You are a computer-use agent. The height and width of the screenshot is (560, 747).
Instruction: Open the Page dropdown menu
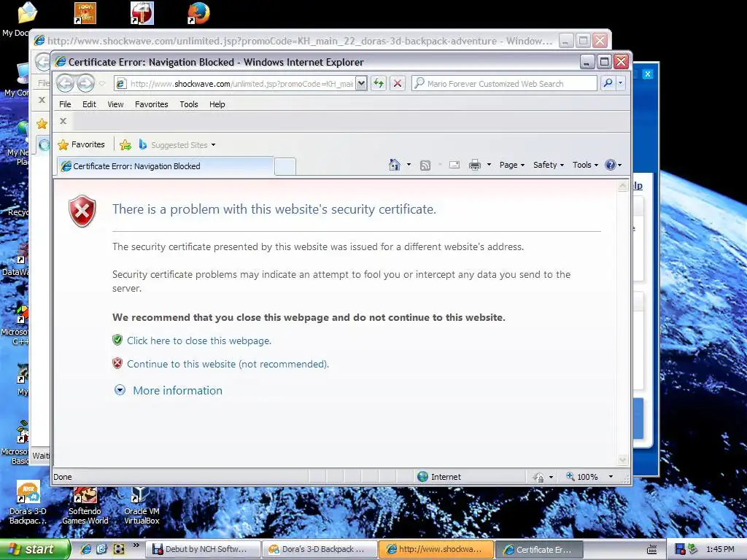pyautogui.click(x=511, y=165)
